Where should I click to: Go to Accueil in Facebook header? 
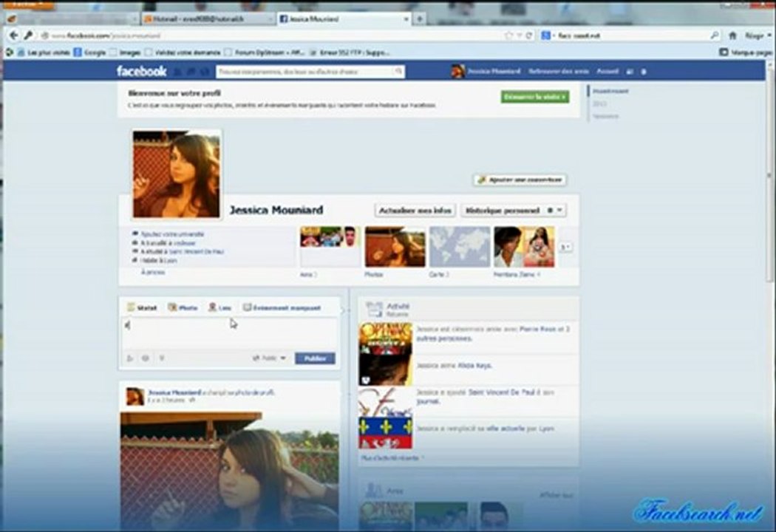(x=607, y=71)
